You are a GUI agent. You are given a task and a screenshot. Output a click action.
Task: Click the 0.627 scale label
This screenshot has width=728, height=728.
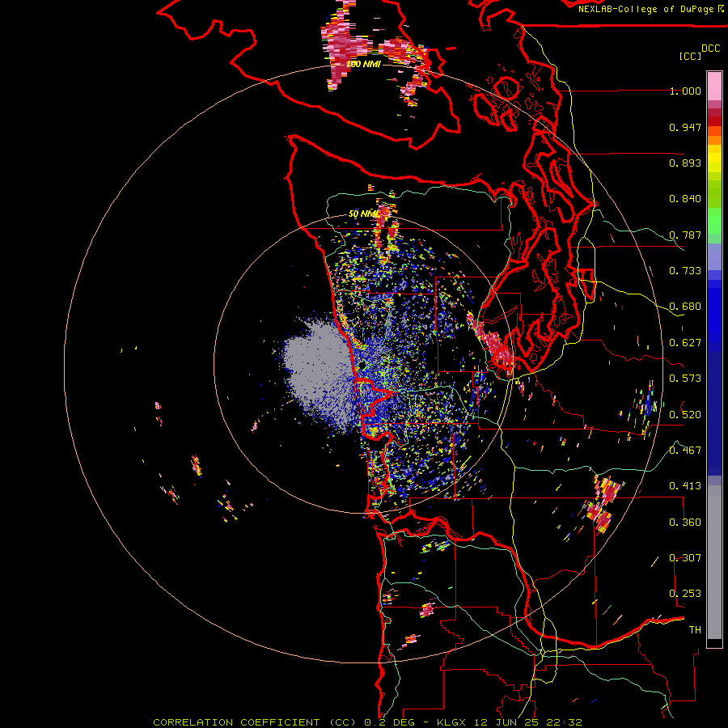pos(685,343)
